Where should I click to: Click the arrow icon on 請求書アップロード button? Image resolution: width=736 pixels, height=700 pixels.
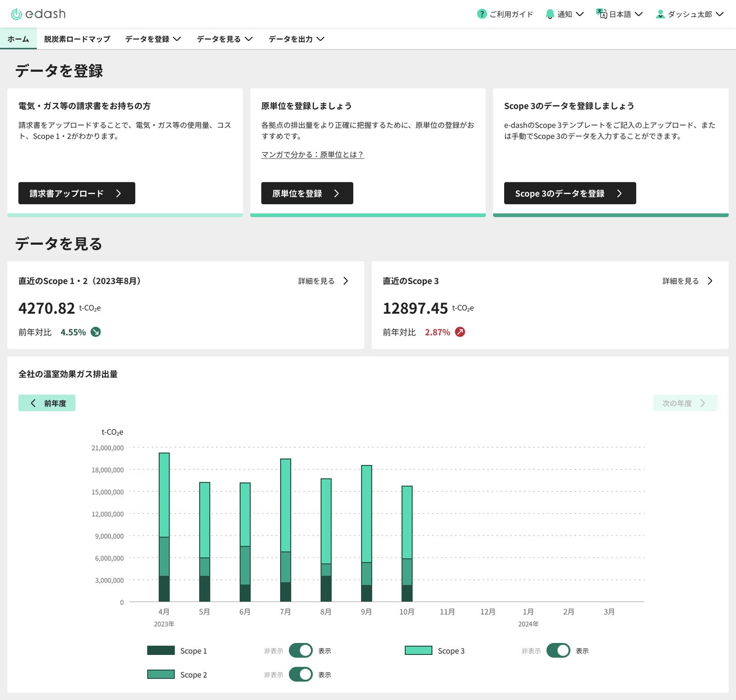pos(119,193)
